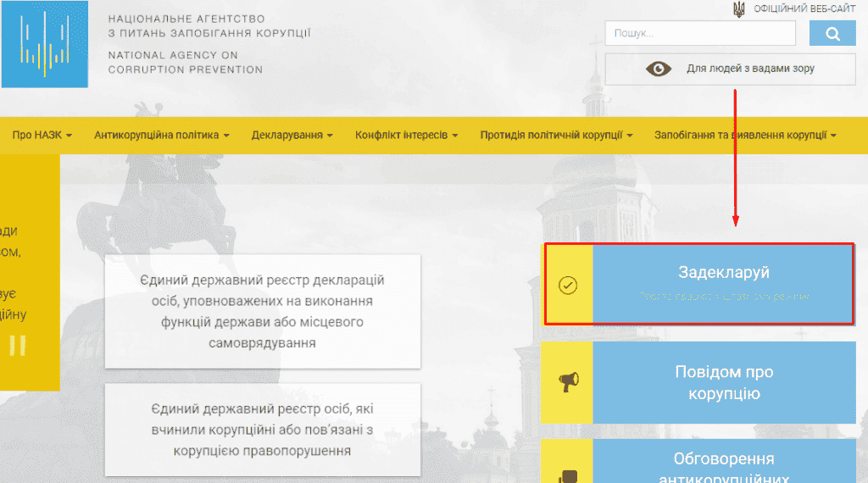The width and height of the screenshot is (868, 483).
Task: Click the Ukrainian trident emblem icon
Action: point(739,8)
